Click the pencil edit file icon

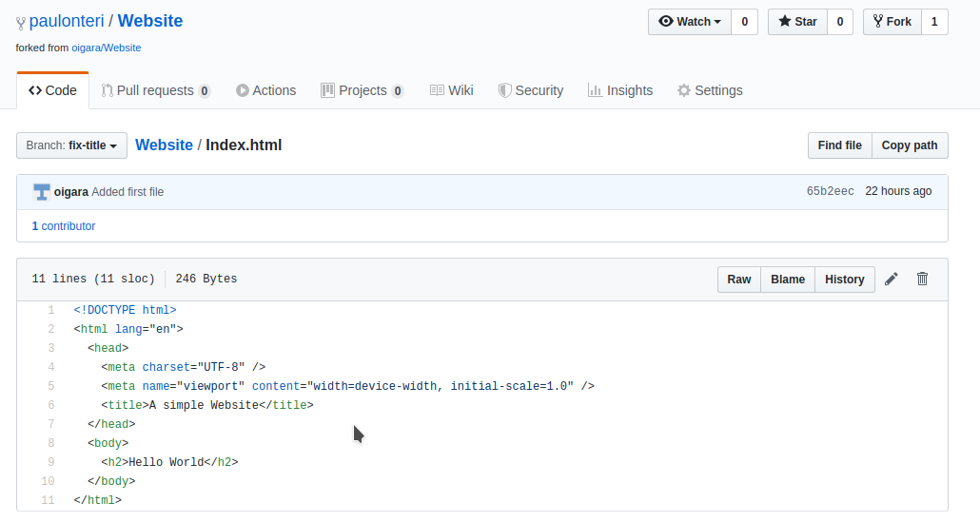pos(892,280)
